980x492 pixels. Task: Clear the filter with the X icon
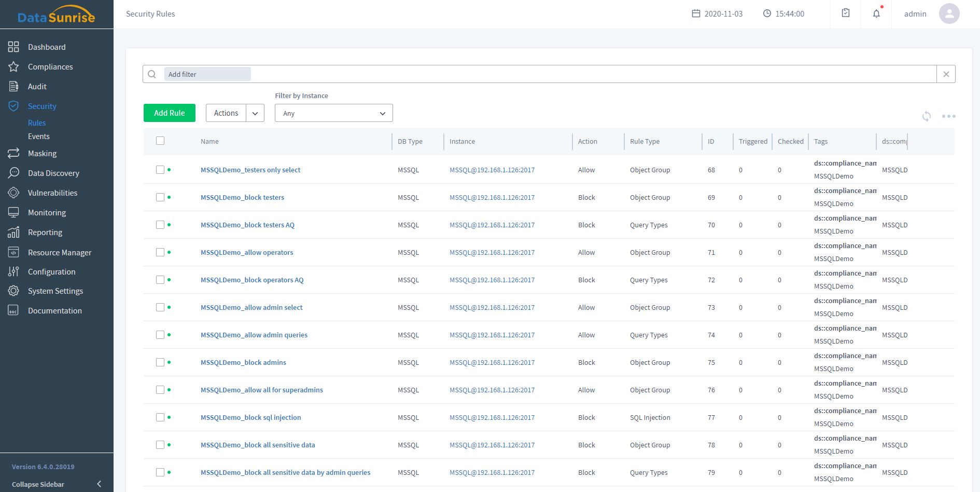click(946, 74)
